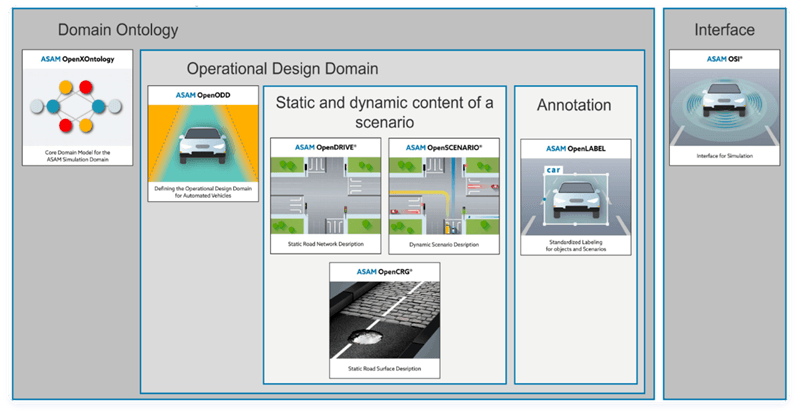Click the ASAM OpenCRG title text
This screenshot has width=798, height=414.
(385, 272)
